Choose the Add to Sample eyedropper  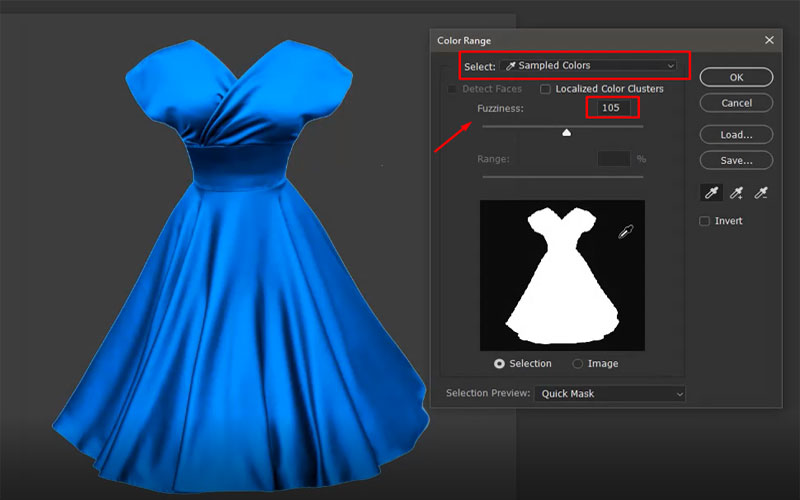click(737, 193)
